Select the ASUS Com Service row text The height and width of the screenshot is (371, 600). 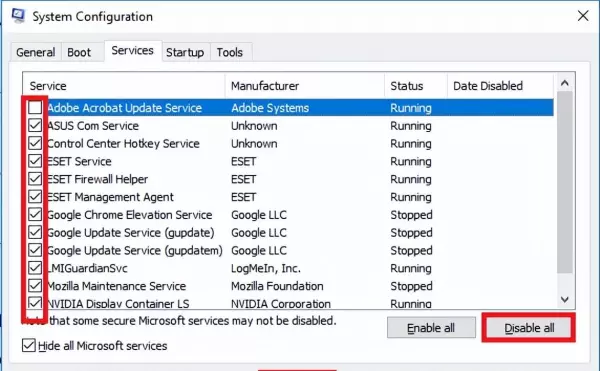pyautogui.click(x=93, y=125)
